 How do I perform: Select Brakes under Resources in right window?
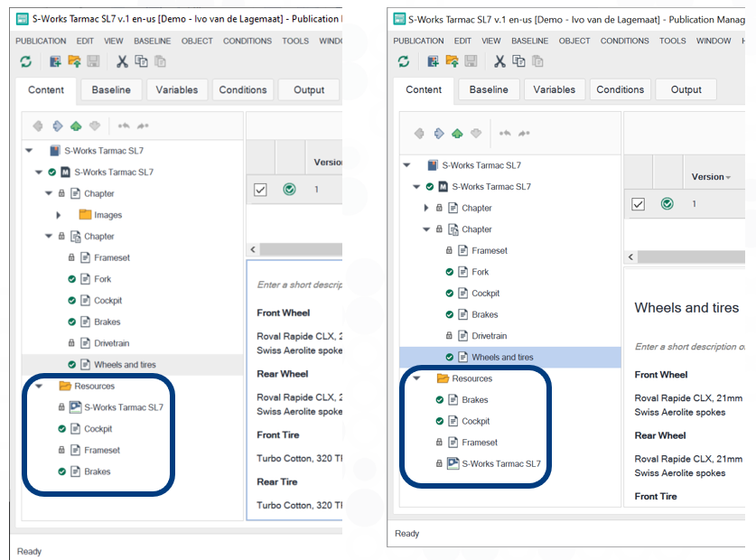475,400
